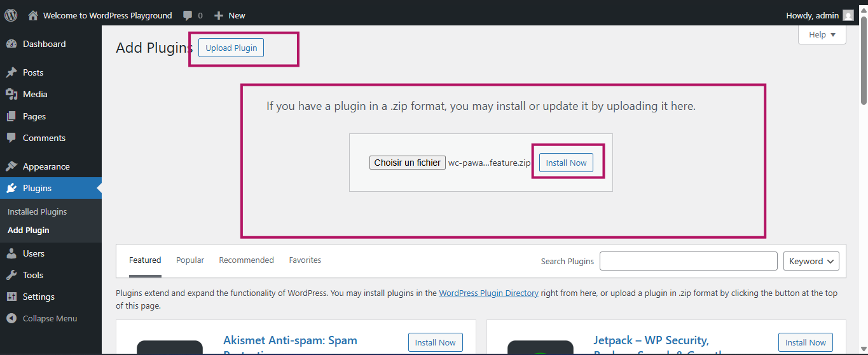The width and height of the screenshot is (868, 355).
Task: Switch to the Favorites tab
Action: coord(305,260)
